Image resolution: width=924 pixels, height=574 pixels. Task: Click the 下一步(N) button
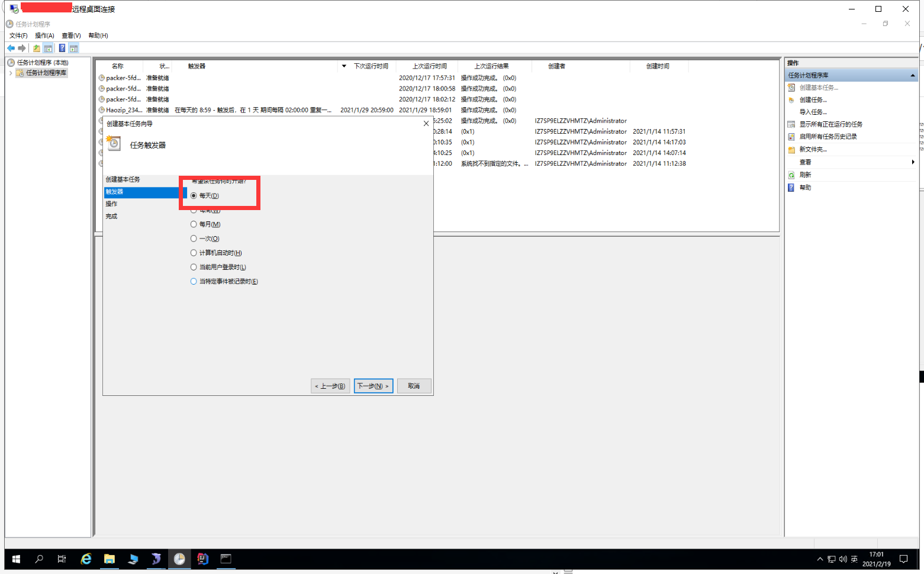pyautogui.click(x=374, y=386)
